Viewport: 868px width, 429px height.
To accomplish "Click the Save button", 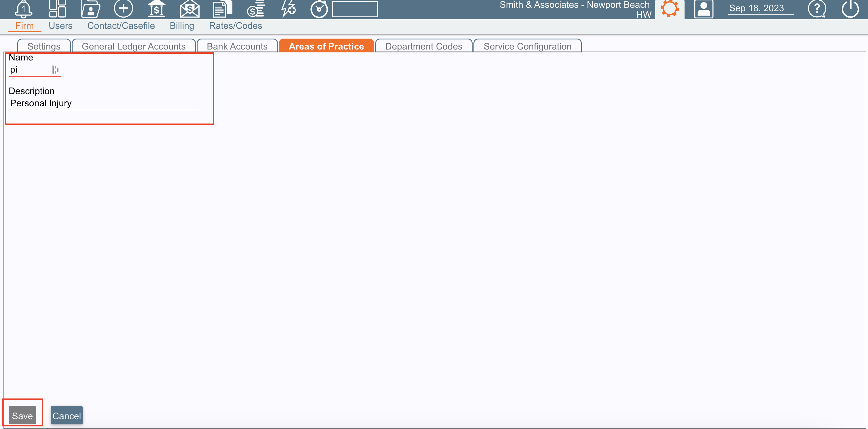I will 22,415.
